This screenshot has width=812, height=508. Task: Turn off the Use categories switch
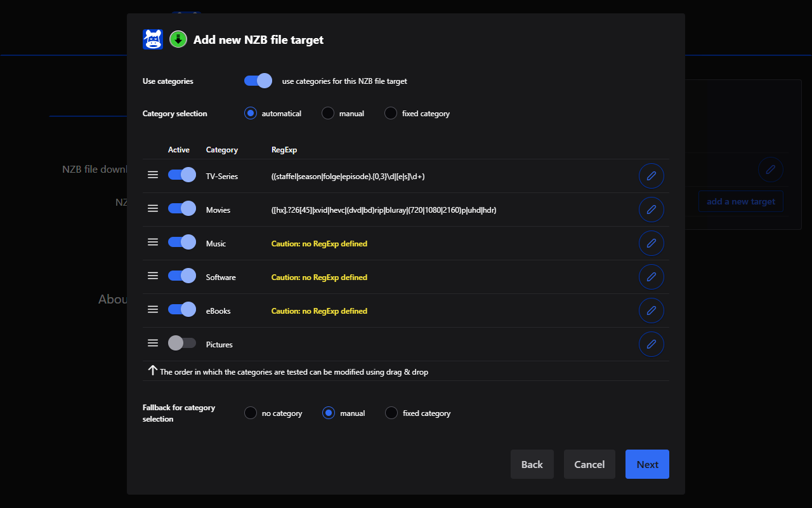(258, 81)
